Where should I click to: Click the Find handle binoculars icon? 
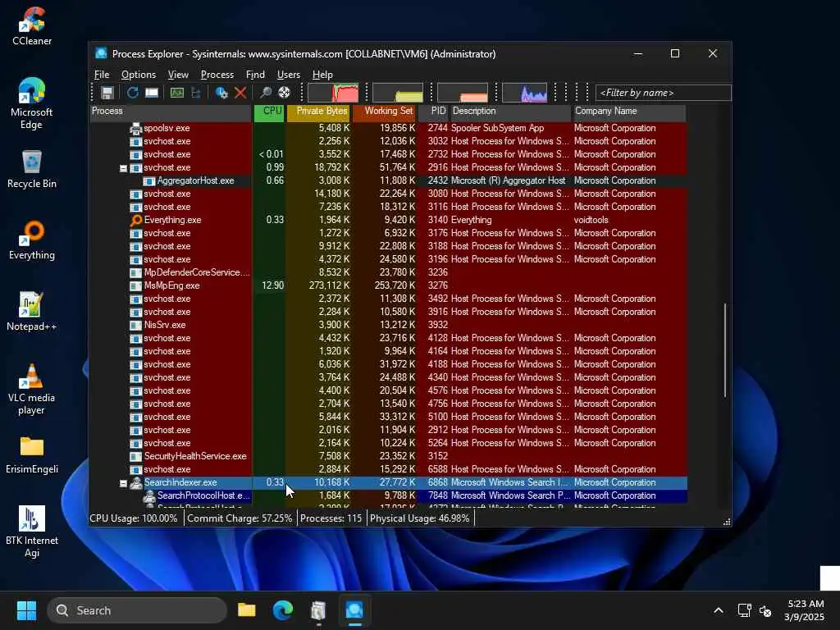click(265, 93)
